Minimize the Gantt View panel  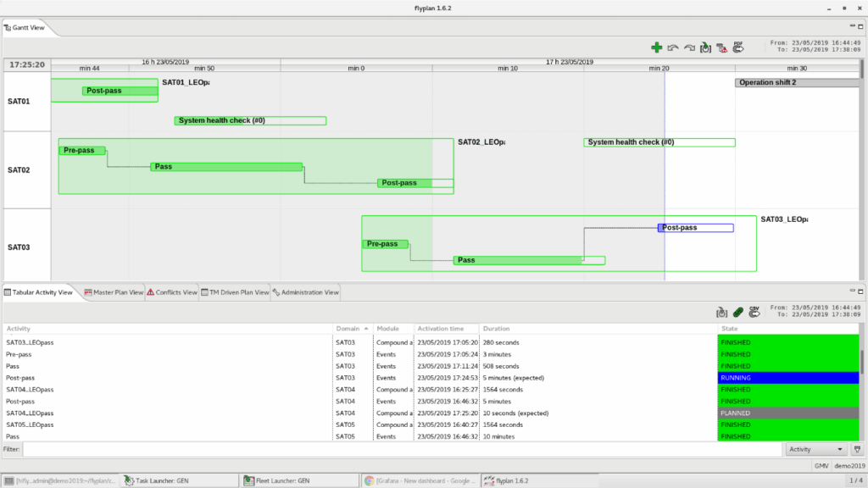[853, 25]
